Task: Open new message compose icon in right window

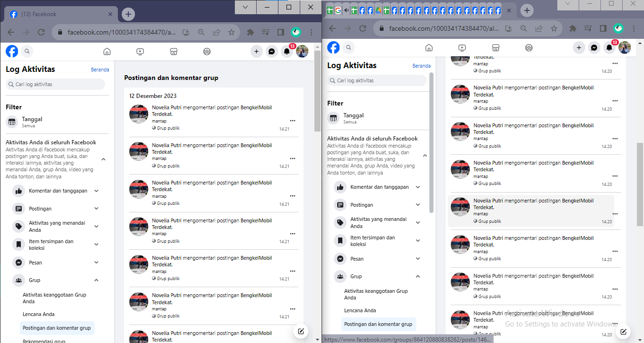Action: pos(623,331)
